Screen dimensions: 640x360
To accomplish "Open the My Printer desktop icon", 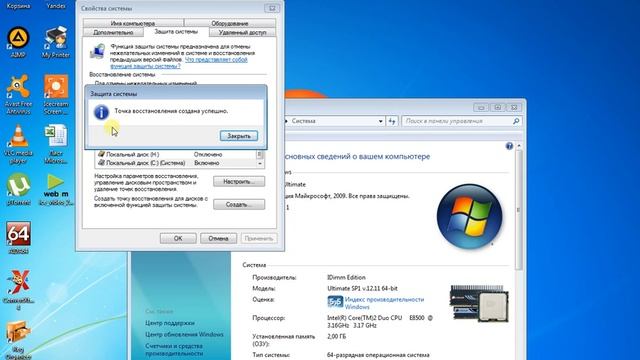I will [56, 42].
